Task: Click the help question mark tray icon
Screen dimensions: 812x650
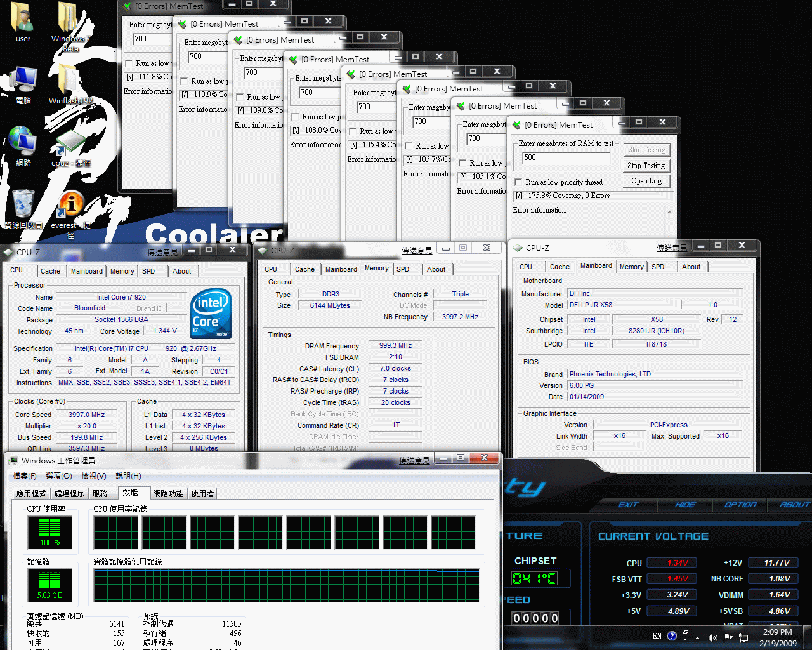Action: coord(672,635)
